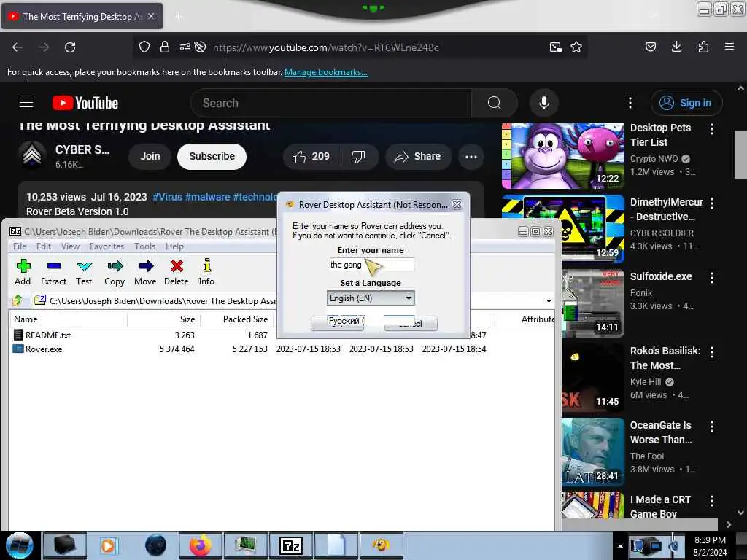This screenshot has height=560, width=747.
Task: Sort by the Packed Size column
Action: [236, 319]
